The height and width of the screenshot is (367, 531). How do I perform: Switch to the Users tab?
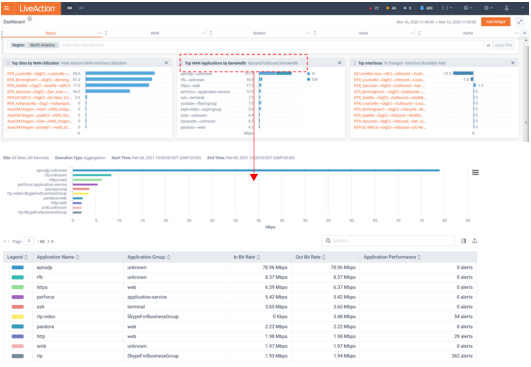(x=363, y=33)
